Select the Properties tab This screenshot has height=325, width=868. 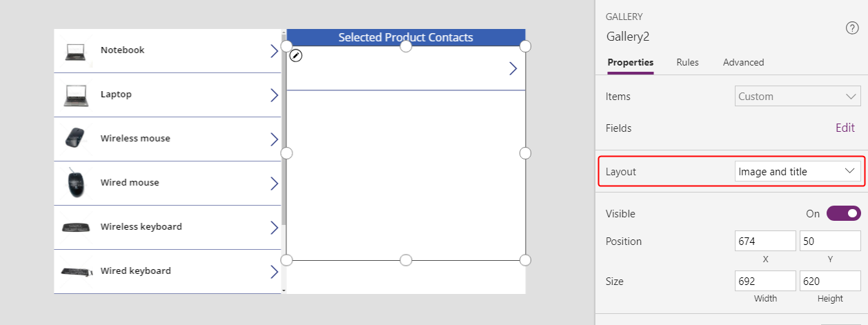click(x=630, y=62)
